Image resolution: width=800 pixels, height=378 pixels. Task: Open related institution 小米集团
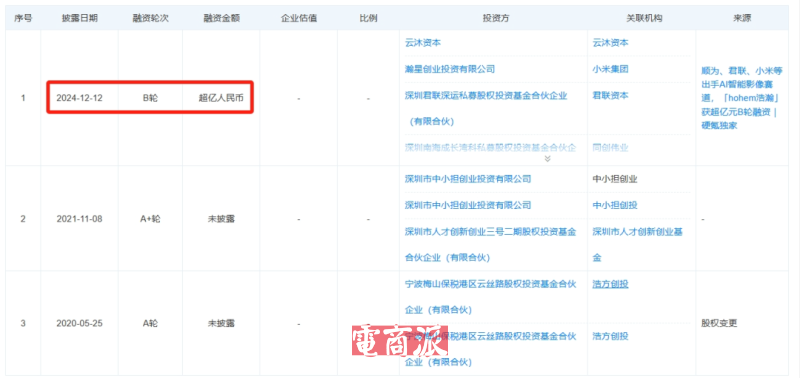pos(610,69)
